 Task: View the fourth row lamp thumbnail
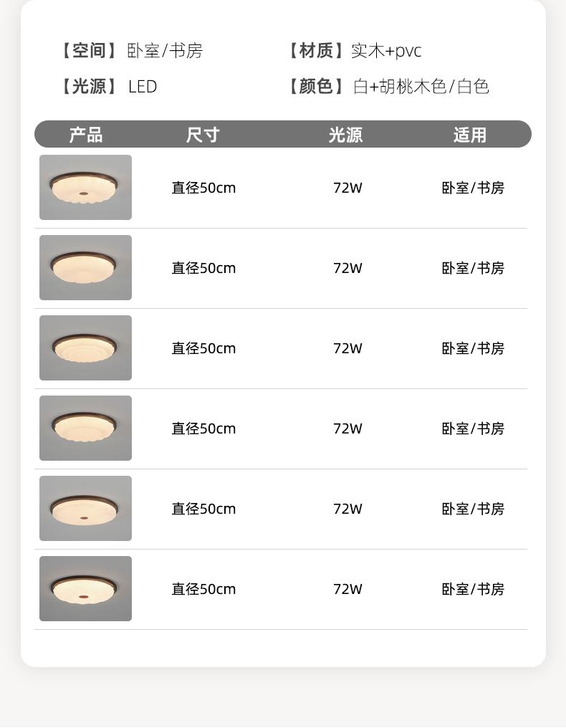coord(85,428)
